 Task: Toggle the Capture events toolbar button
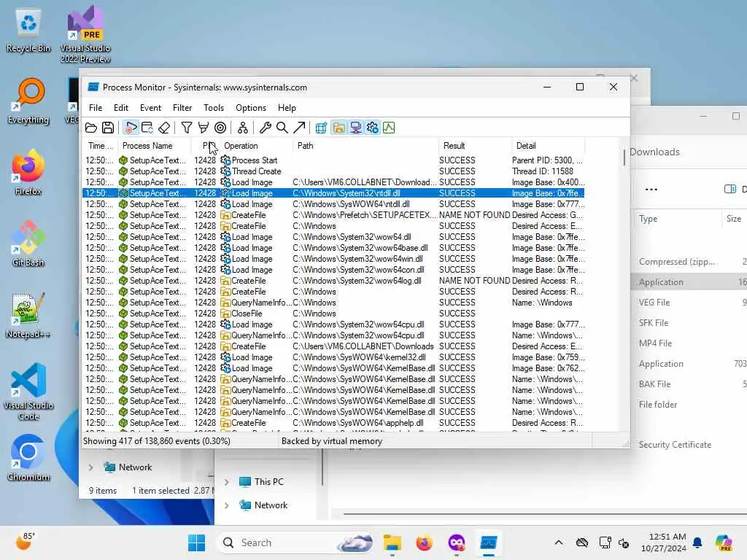point(131,128)
